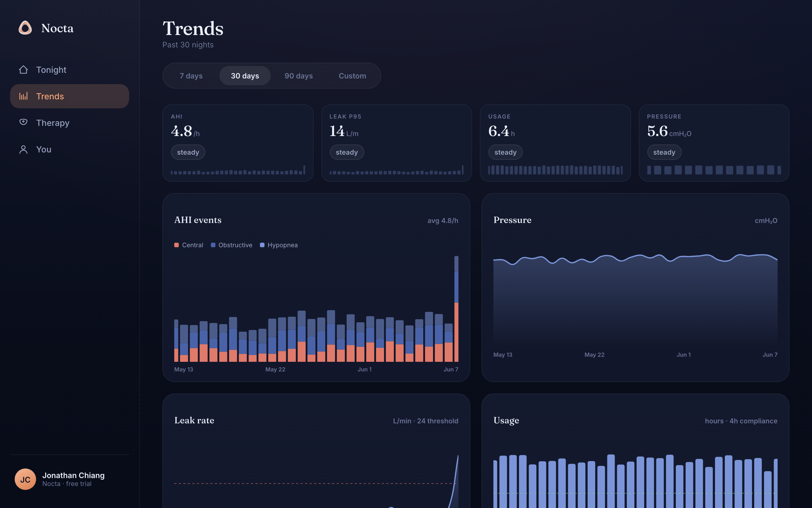Switch to the 90 days range
Viewport: 812px width, 508px height.
coord(299,76)
